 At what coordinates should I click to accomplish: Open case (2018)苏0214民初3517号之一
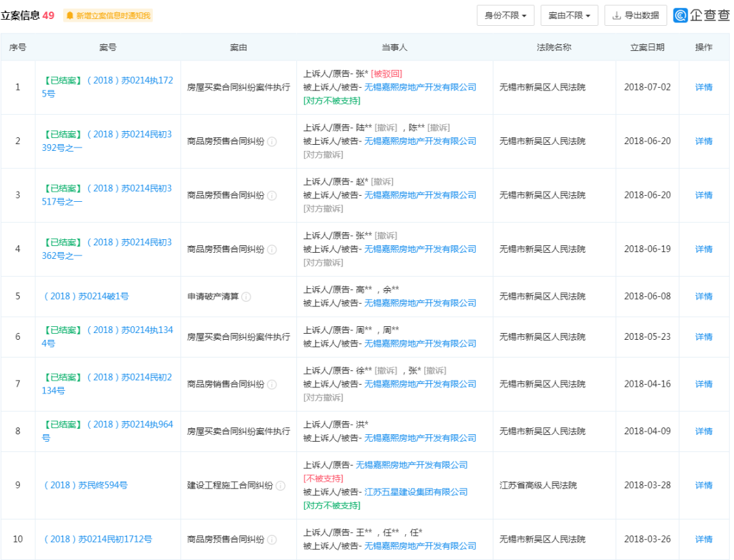click(107, 195)
